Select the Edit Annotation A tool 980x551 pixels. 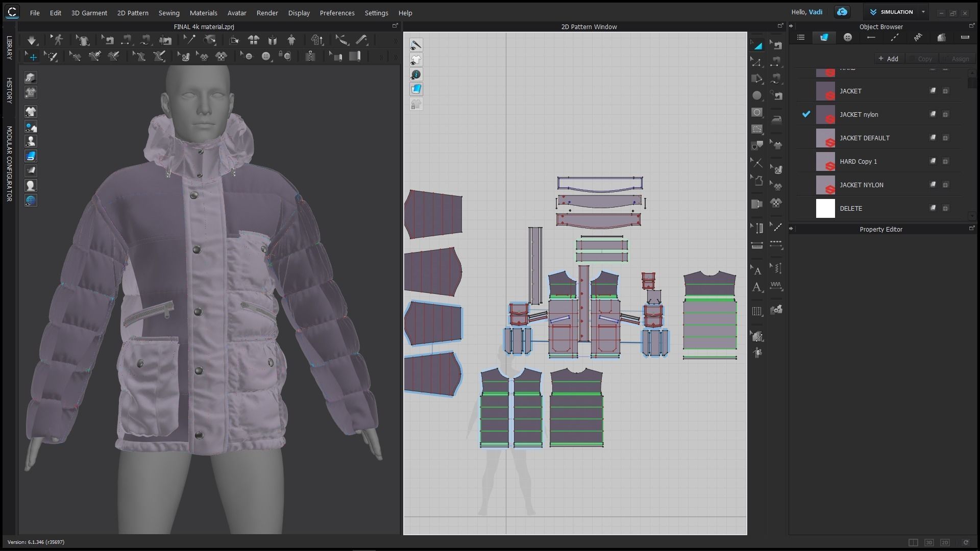[757, 270]
